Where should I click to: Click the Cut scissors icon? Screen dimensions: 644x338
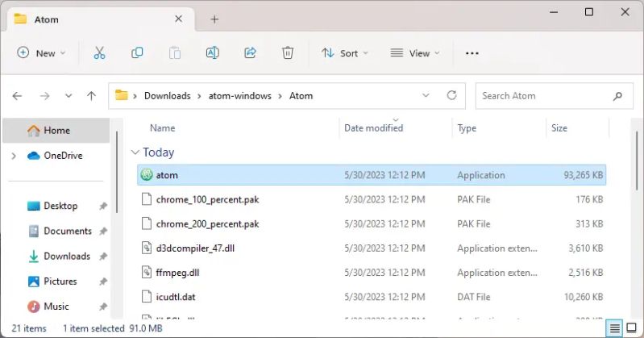coord(99,53)
